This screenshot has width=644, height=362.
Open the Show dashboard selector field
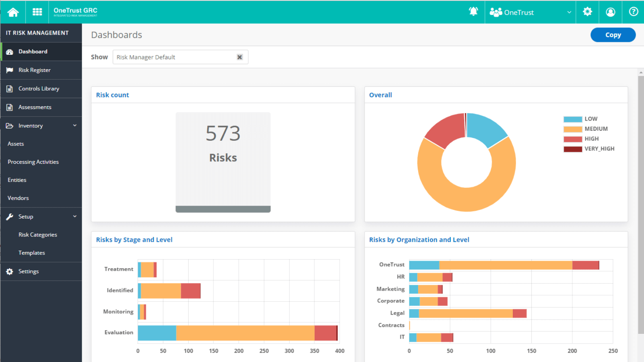(x=180, y=57)
